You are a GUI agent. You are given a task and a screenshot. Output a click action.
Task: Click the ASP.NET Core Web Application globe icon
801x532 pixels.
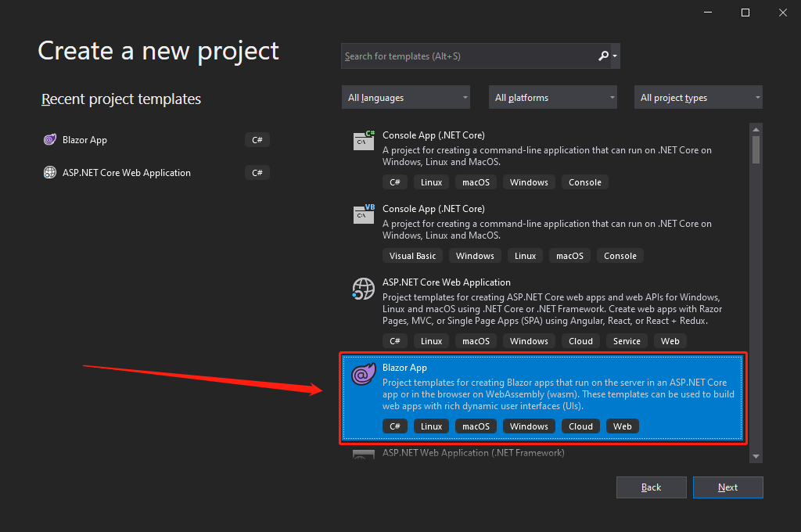click(363, 289)
